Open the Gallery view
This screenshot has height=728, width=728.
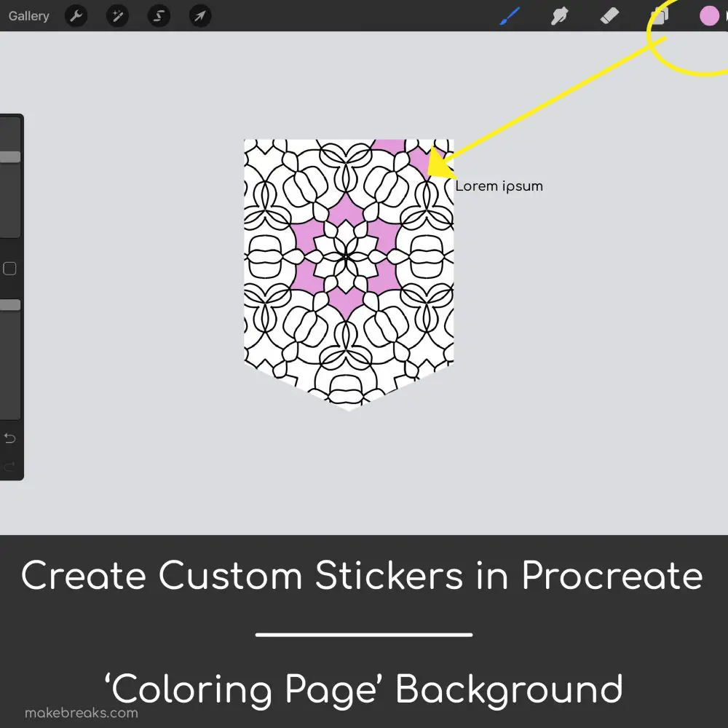(29, 16)
